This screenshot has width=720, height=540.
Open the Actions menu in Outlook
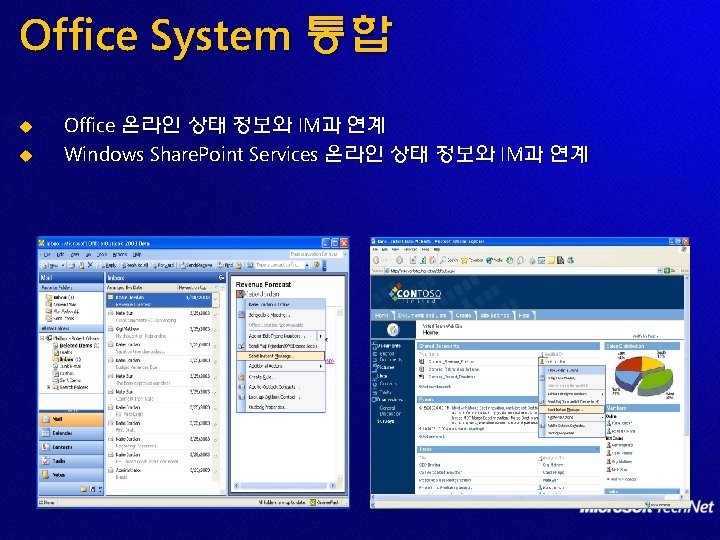(x=119, y=254)
